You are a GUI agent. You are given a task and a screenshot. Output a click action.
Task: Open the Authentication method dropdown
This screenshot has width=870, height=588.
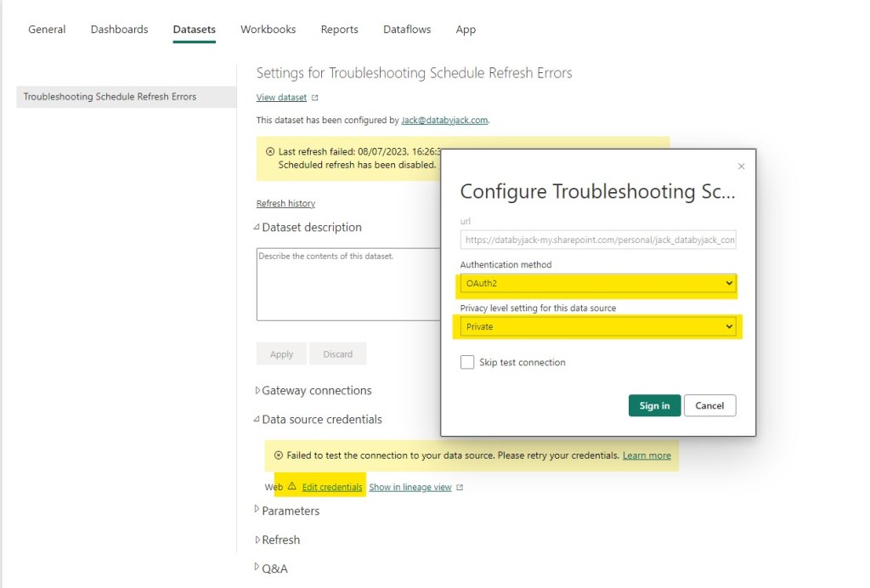click(598, 283)
